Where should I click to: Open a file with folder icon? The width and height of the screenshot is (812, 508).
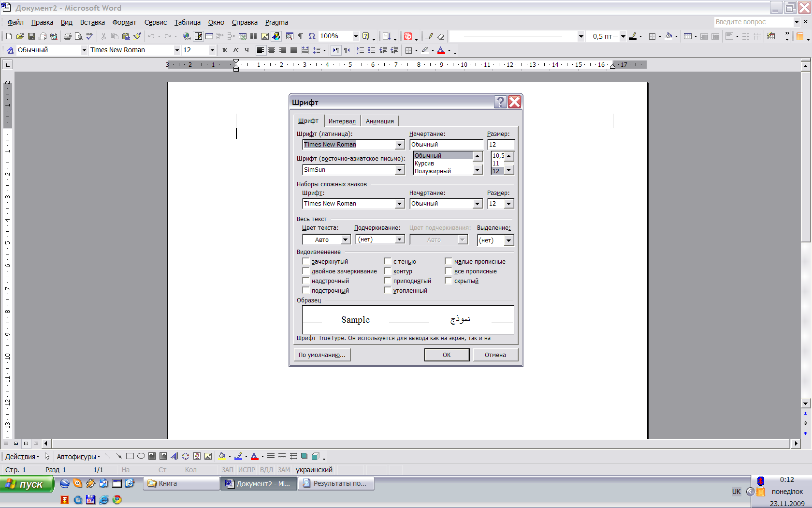[x=20, y=36]
